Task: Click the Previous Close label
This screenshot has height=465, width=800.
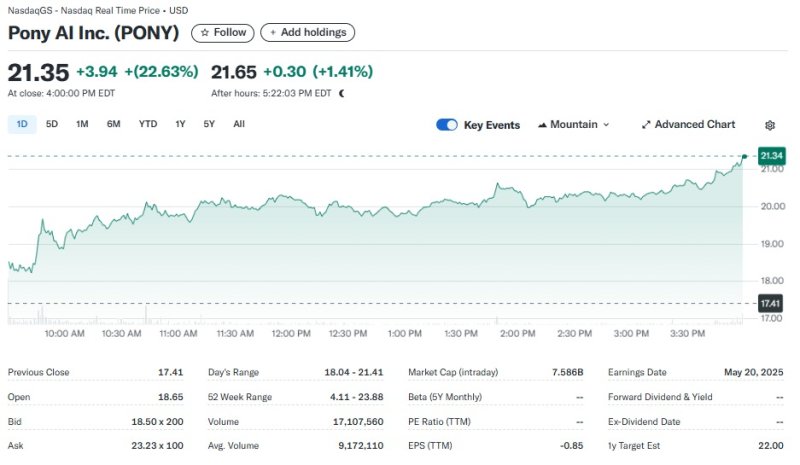Action: [x=38, y=372]
